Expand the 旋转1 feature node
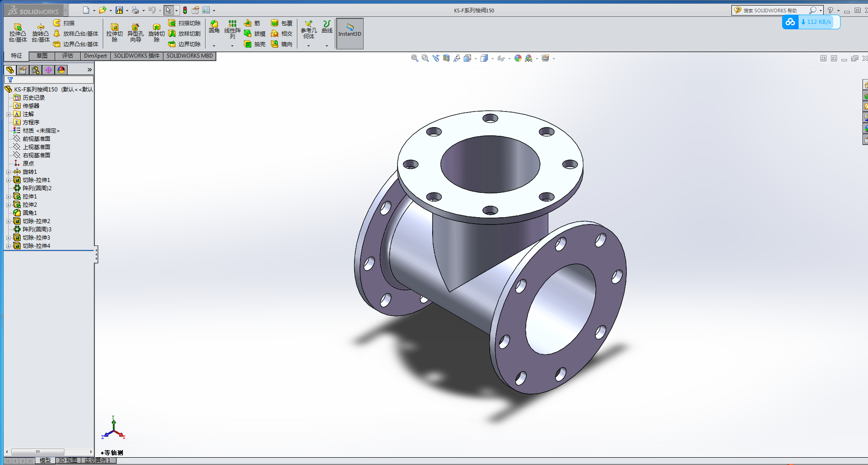The width and height of the screenshot is (868, 465). click(8, 172)
